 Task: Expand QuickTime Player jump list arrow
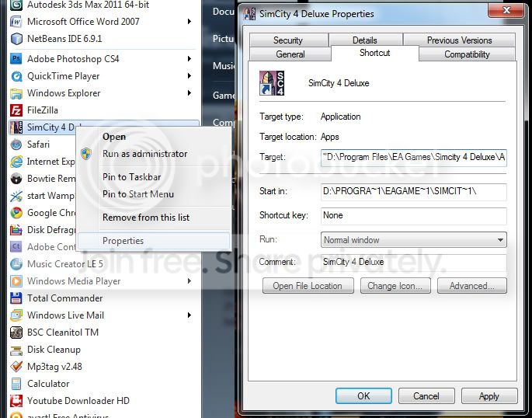pos(190,76)
